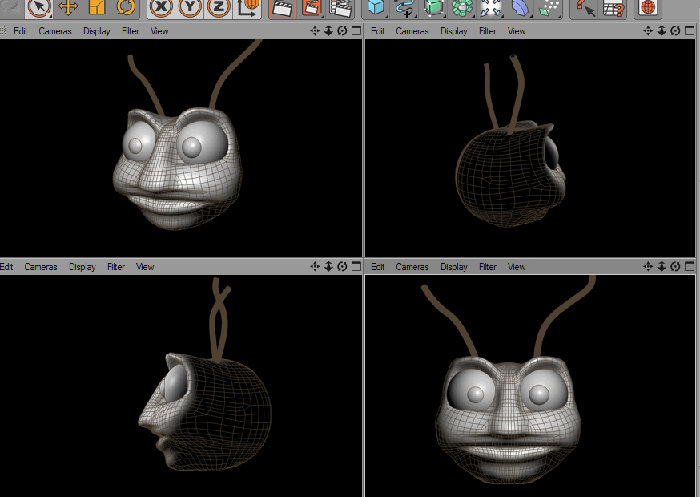This screenshot has height=497, width=700.
Task: Add a Cube primitive object
Action: click(376, 8)
